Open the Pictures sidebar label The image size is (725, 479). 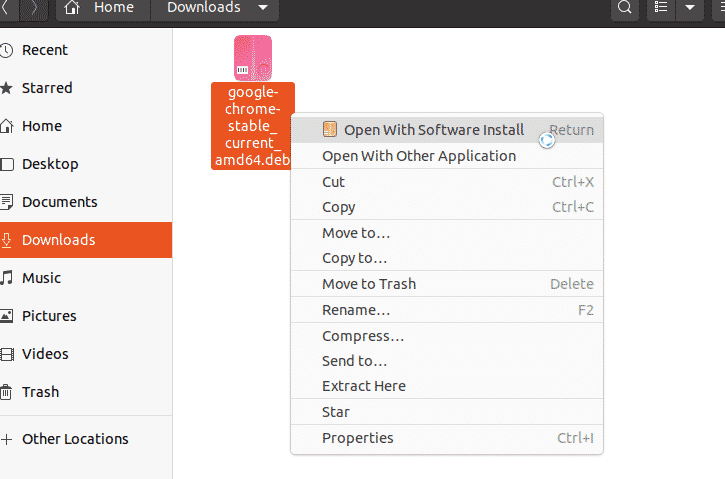[49, 316]
